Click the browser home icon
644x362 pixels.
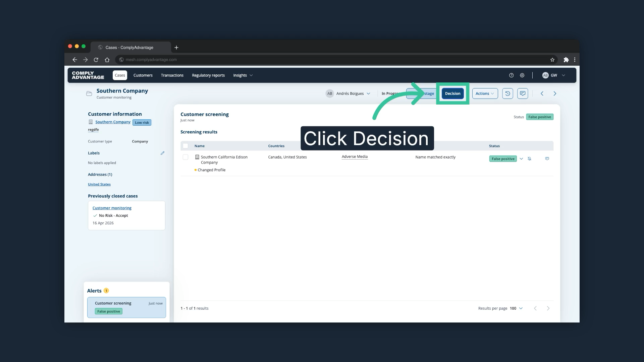(x=107, y=60)
